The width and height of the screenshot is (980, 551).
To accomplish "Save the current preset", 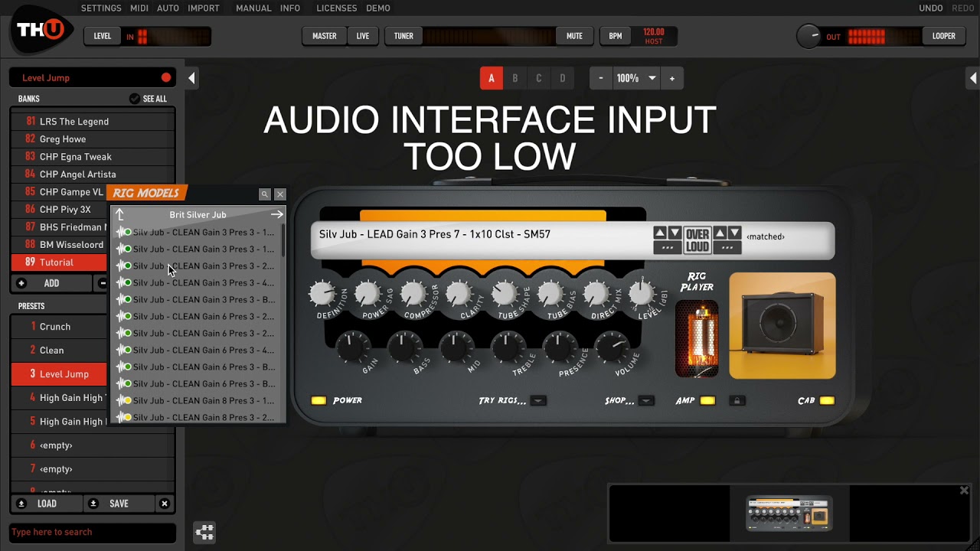I will click(119, 504).
